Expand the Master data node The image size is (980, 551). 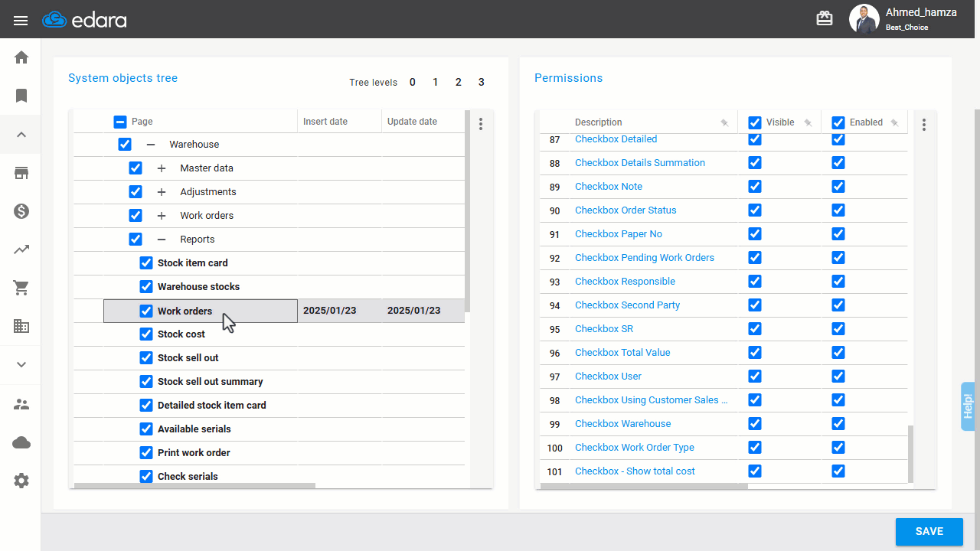162,168
